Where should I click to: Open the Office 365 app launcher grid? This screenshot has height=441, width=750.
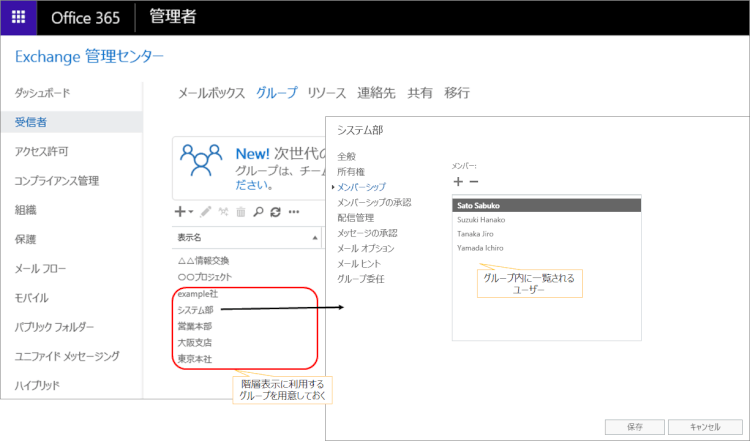tap(18, 17)
